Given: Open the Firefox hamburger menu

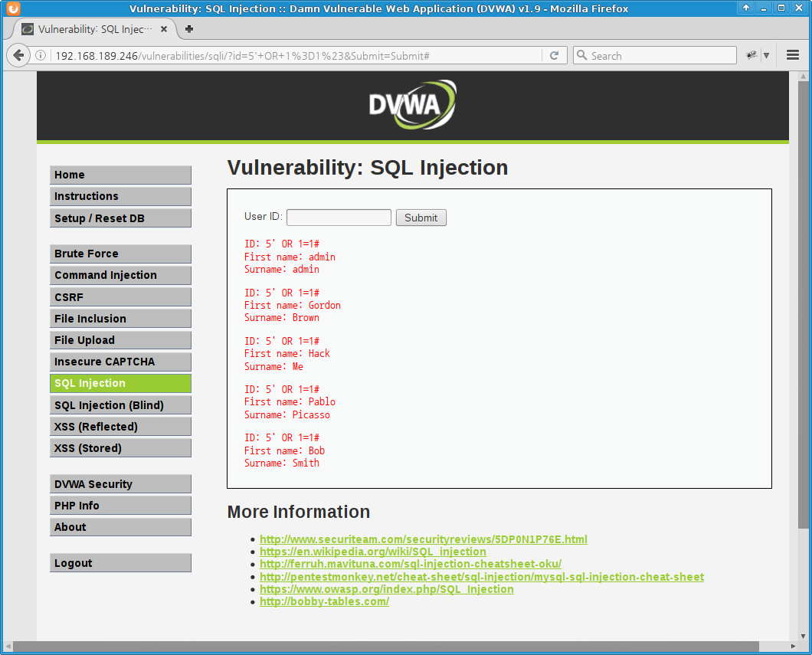Looking at the screenshot, I should tap(793, 55).
